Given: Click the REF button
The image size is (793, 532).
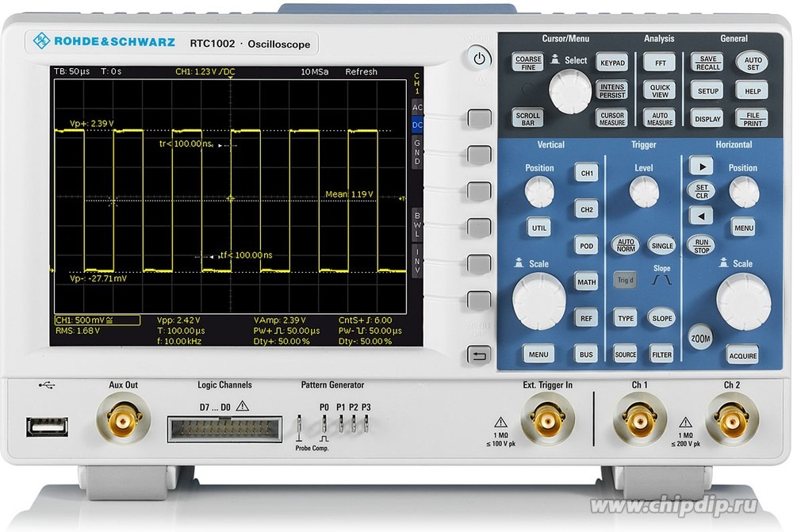Looking at the screenshot, I should (586, 318).
